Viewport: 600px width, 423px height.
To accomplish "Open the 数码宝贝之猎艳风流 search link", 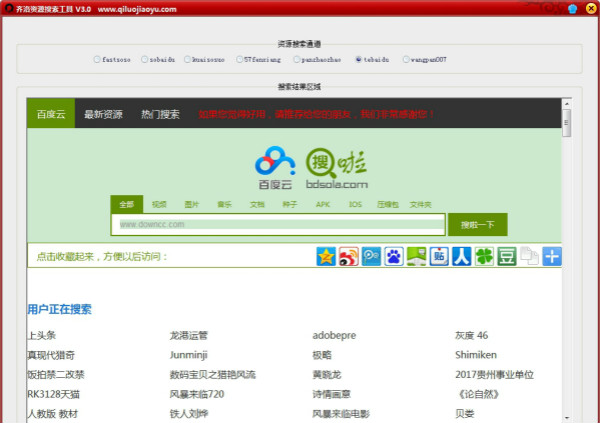I will pyautogui.click(x=213, y=374).
